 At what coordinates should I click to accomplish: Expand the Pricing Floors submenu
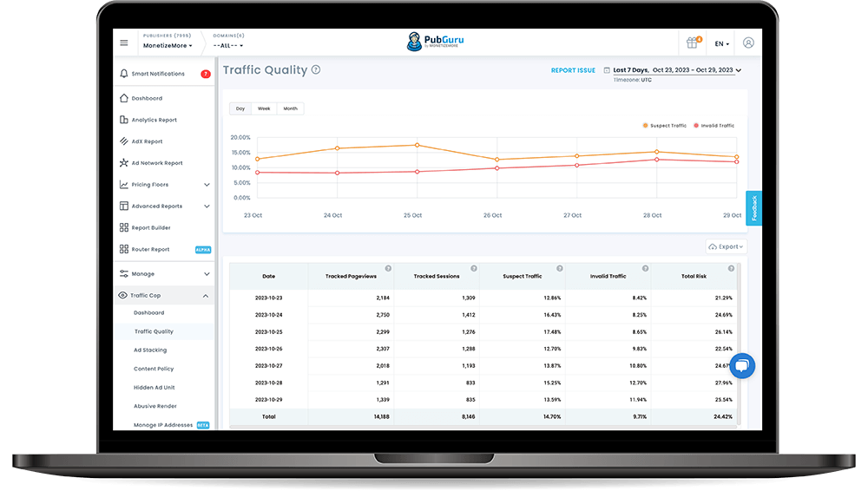tap(207, 185)
